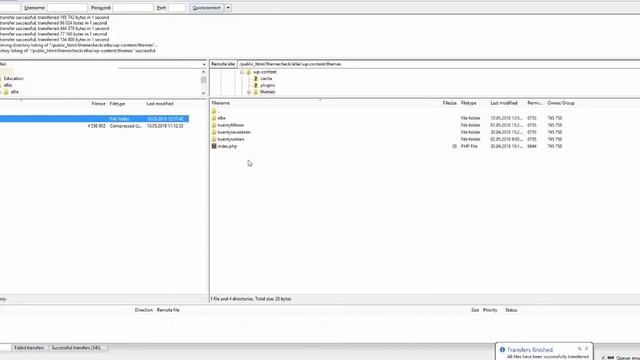Collapse the wp-content remote tree node
The image size is (640, 360).
(x=242, y=72)
